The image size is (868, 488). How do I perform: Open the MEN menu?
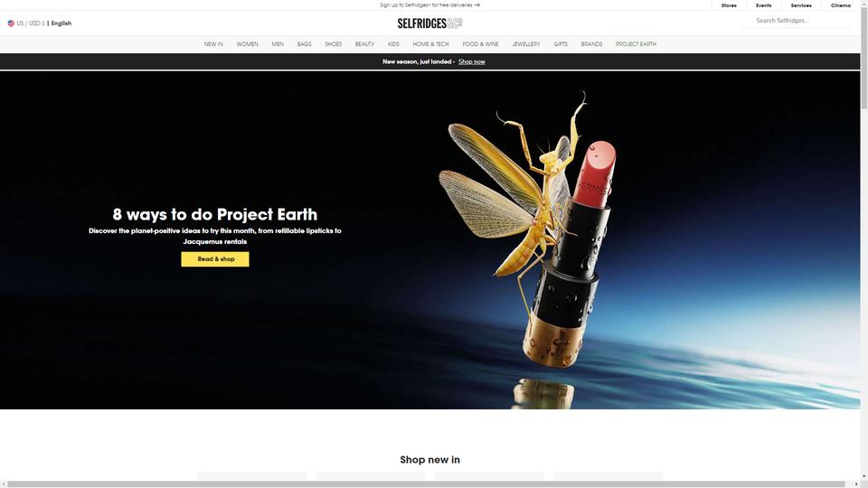click(278, 44)
